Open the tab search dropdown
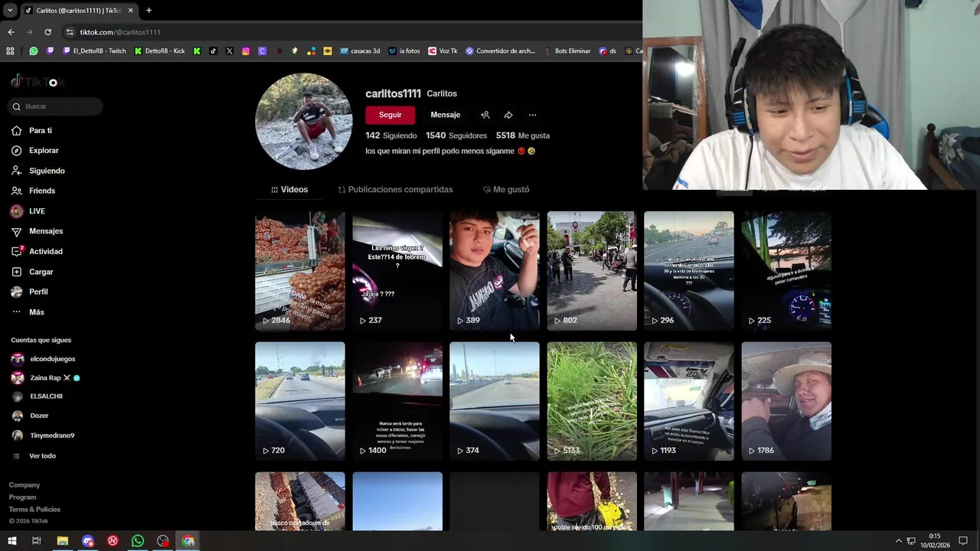Screen dimensions: 980x551 tap(10, 11)
